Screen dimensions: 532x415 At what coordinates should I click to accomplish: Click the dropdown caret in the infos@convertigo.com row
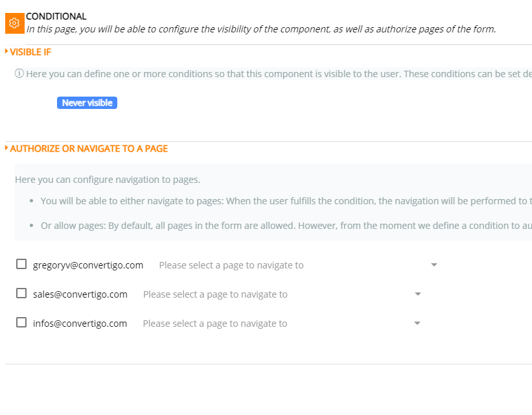tap(417, 324)
